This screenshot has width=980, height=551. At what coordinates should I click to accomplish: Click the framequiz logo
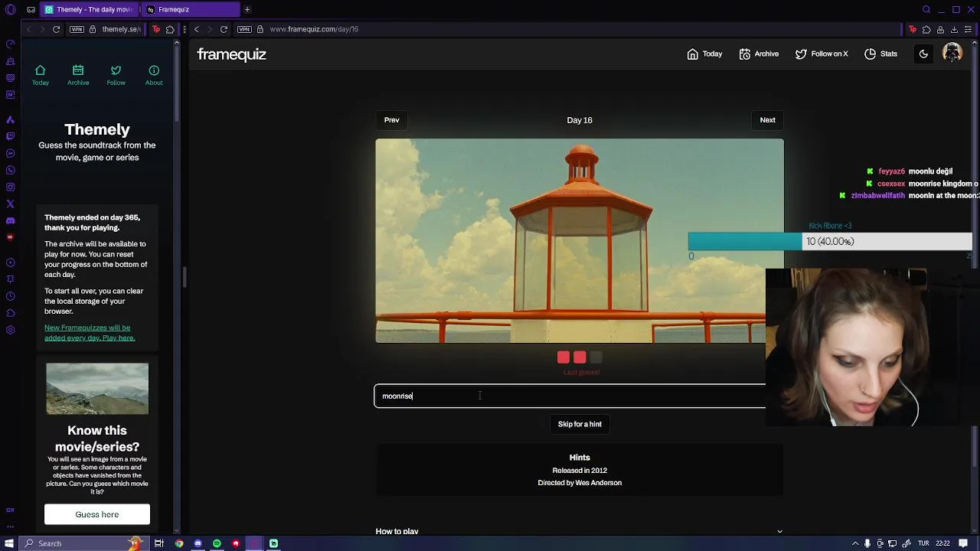point(231,54)
